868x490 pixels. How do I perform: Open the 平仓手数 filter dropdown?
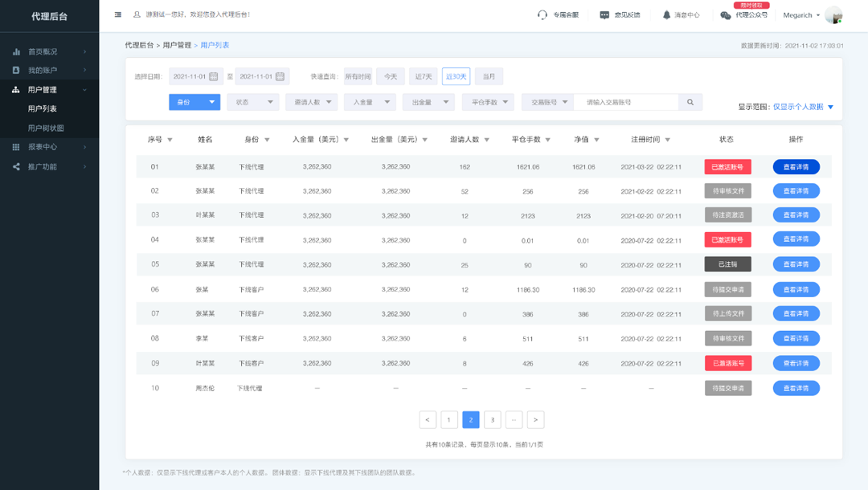[489, 102]
